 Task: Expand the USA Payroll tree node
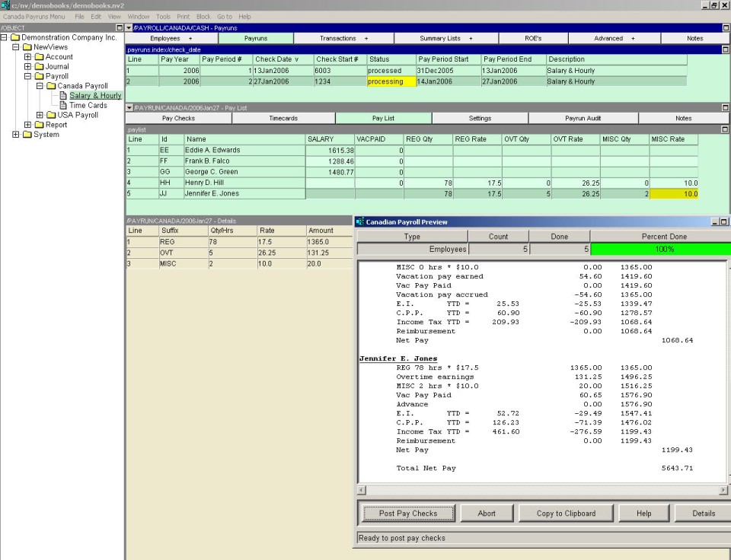(x=40, y=116)
